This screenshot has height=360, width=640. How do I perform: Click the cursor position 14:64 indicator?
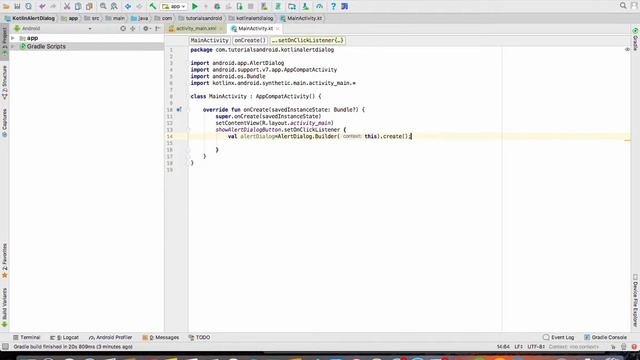(x=503, y=347)
